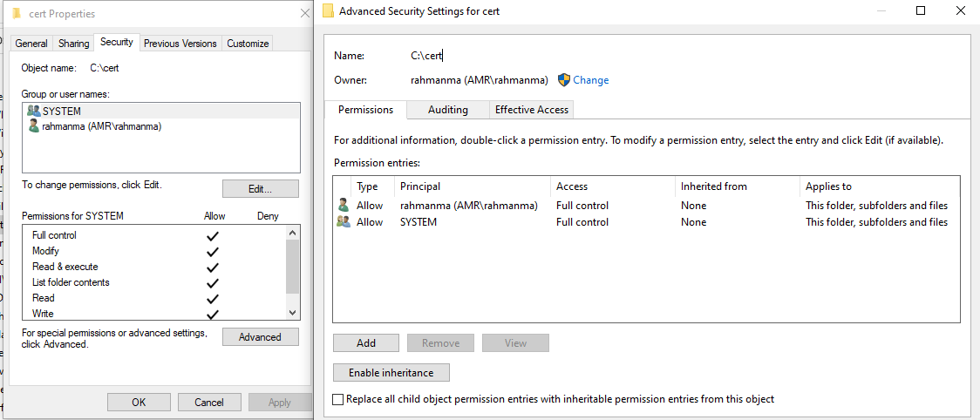
Task: Click the Type column header
Action: 373,186
